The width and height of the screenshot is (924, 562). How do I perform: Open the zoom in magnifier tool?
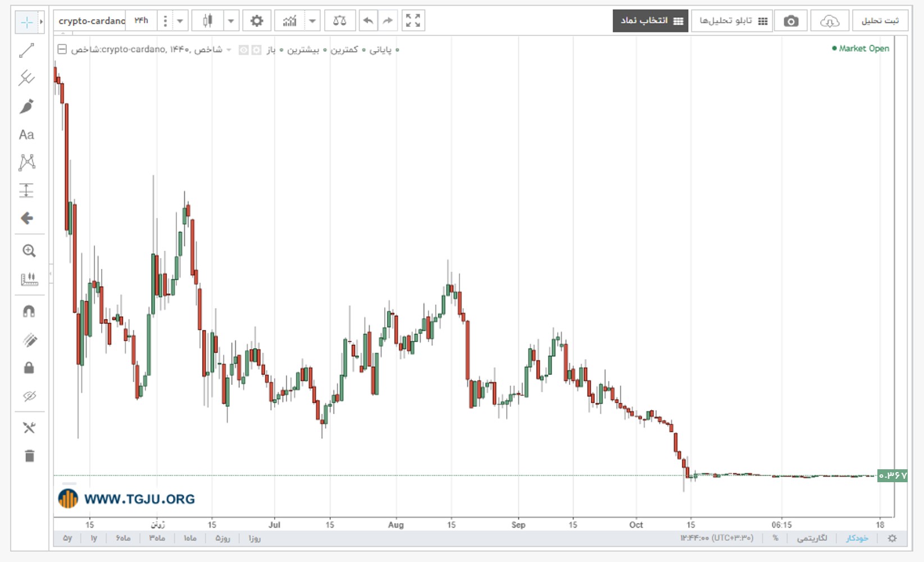pos(29,251)
